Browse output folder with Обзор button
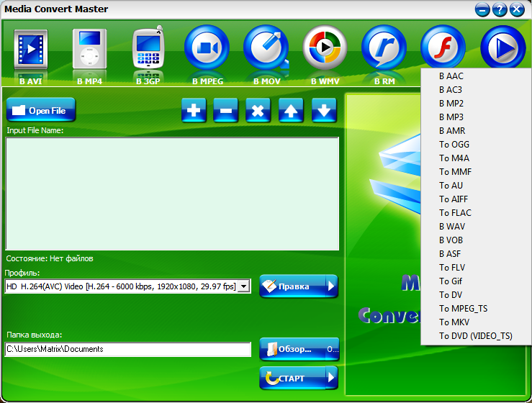 click(x=299, y=349)
